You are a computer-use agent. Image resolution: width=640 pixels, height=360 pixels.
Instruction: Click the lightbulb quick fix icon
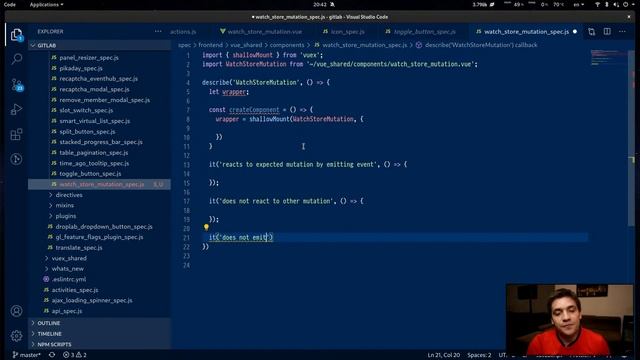[x=206, y=227]
